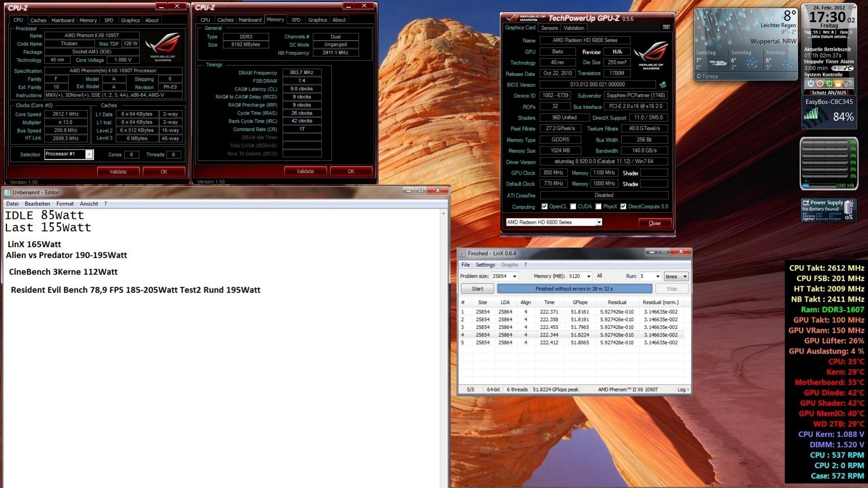Switch to the Sensors tab in GPU-Z

[x=550, y=28]
